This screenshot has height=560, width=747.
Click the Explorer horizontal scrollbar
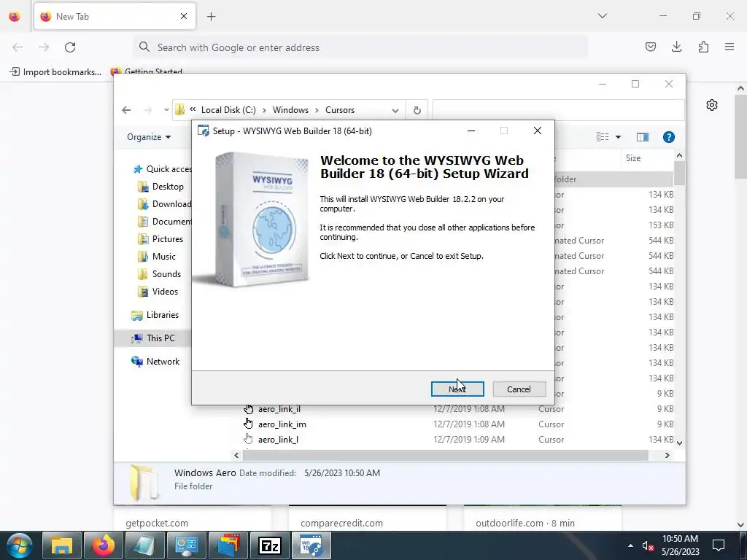446,455
